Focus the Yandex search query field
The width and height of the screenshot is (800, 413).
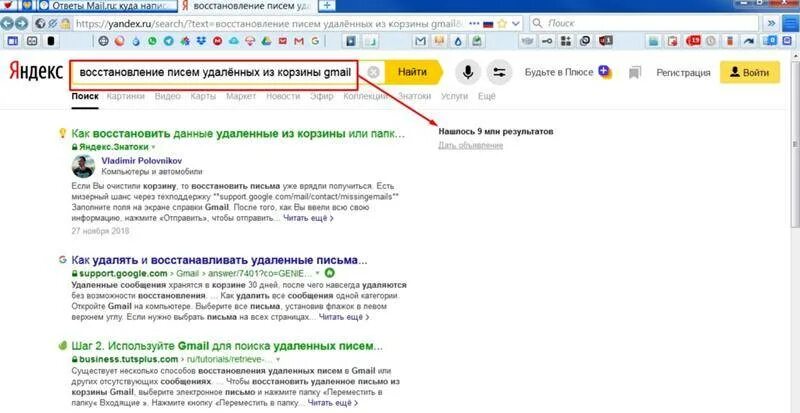click(x=215, y=72)
